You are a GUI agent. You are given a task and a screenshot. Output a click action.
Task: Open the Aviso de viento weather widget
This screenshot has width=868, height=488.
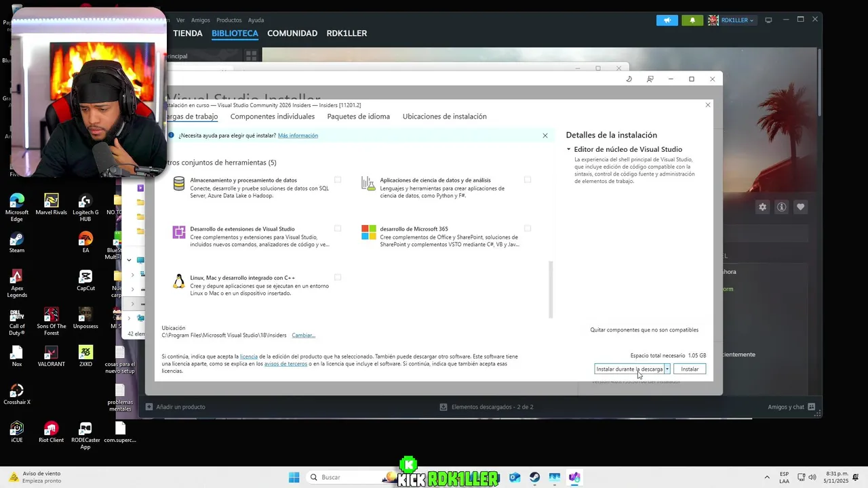coord(35,477)
